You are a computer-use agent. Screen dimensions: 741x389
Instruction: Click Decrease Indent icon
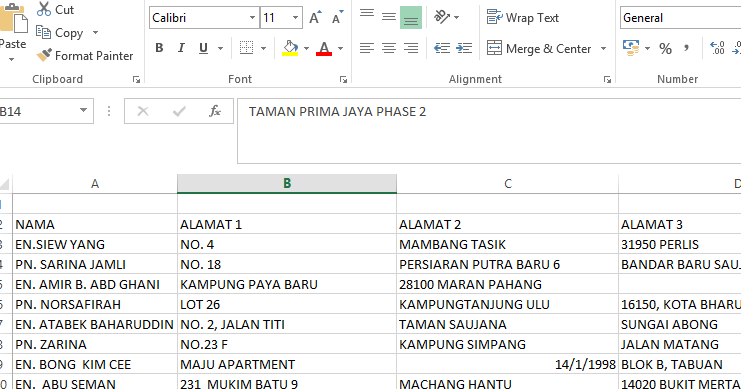coord(441,48)
